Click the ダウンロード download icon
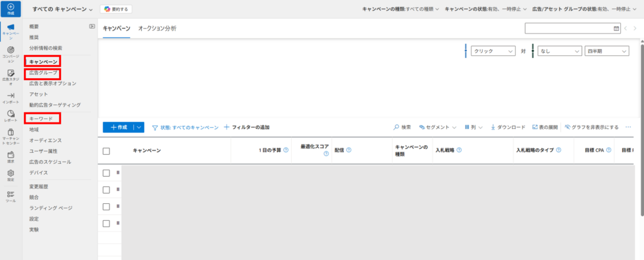Image resolution: width=644 pixels, height=260 pixels. 493,127
